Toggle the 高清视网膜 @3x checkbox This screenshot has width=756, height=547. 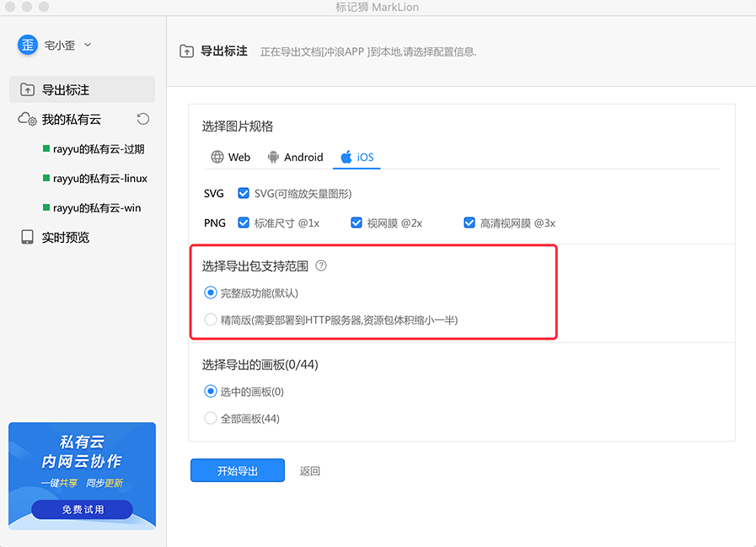[x=469, y=223]
